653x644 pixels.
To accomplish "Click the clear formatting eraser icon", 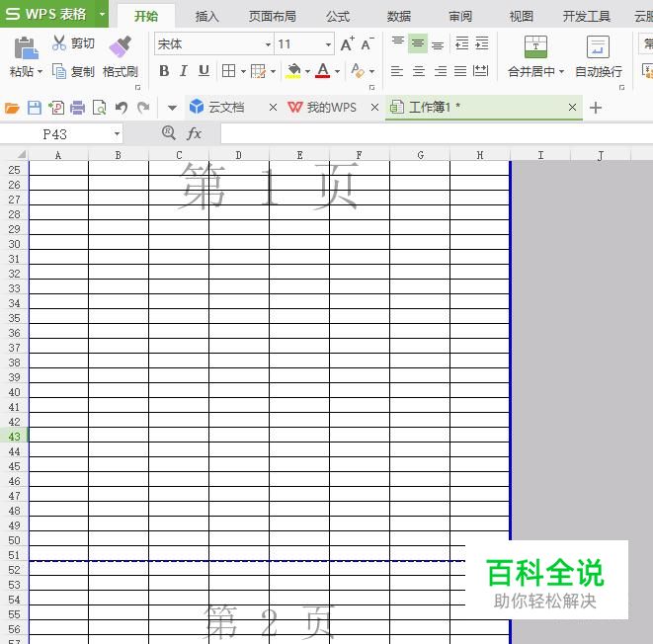I will point(358,70).
